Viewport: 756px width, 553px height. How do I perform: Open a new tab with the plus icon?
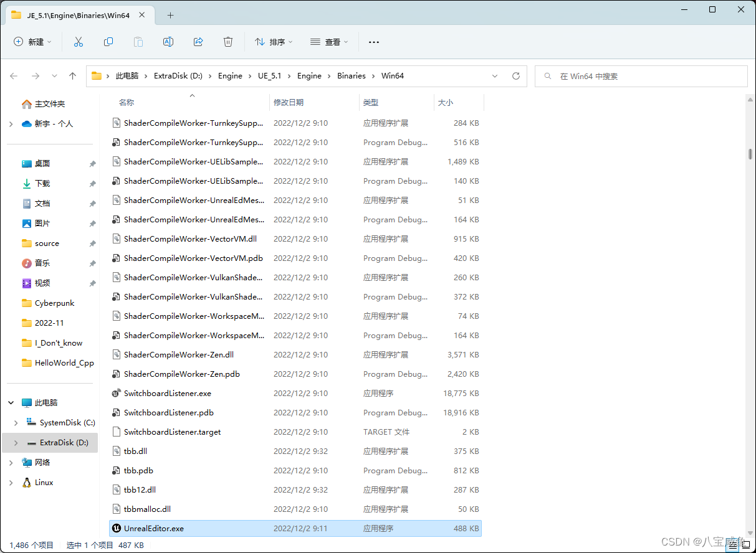tap(170, 15)
